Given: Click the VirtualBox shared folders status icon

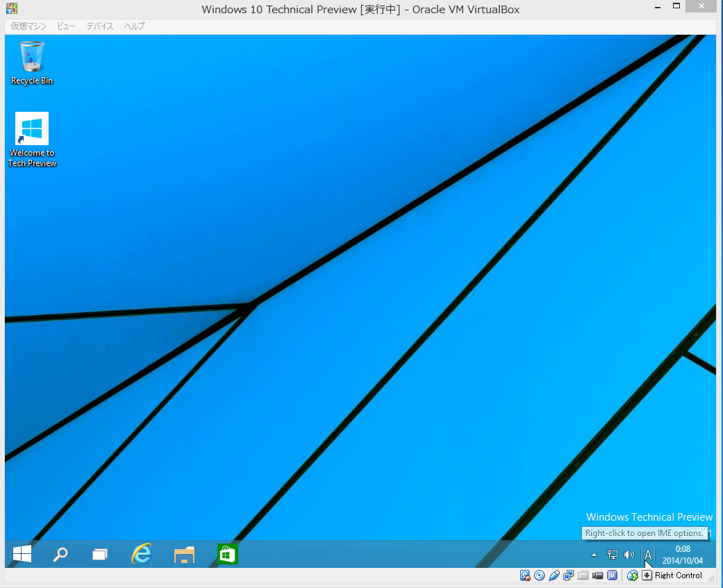Looking at the screenshot, I should point(583,575).
